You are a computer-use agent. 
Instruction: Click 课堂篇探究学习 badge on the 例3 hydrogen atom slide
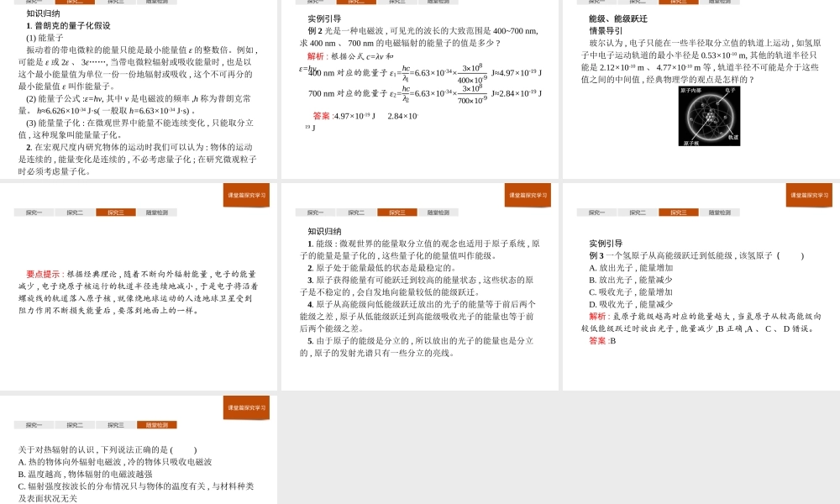809,195
